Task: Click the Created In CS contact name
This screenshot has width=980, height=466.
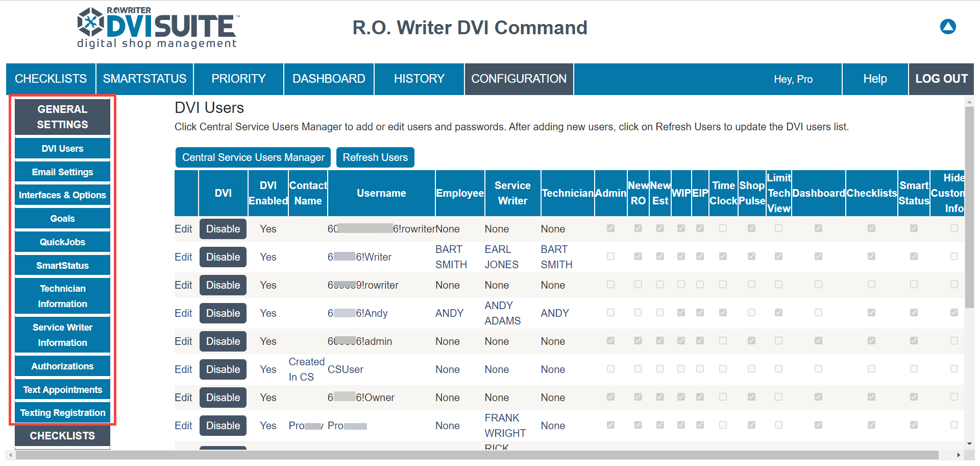Action: [307, 369]
